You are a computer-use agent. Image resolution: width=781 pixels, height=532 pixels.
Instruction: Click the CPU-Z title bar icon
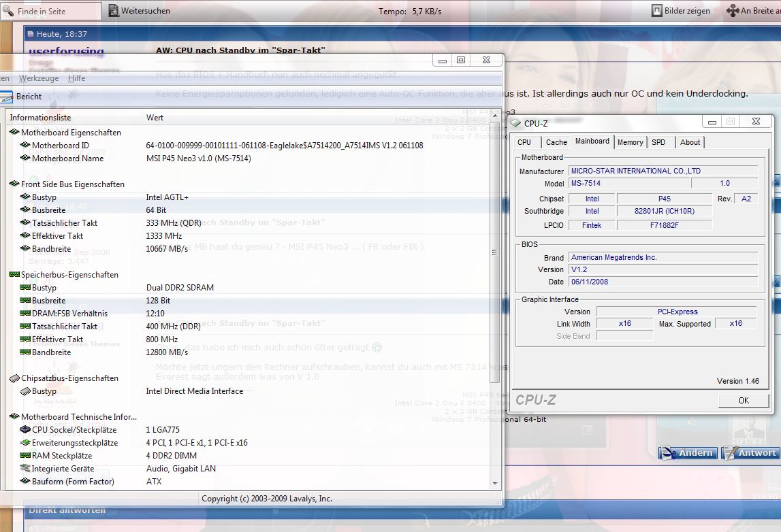[516, 123]
